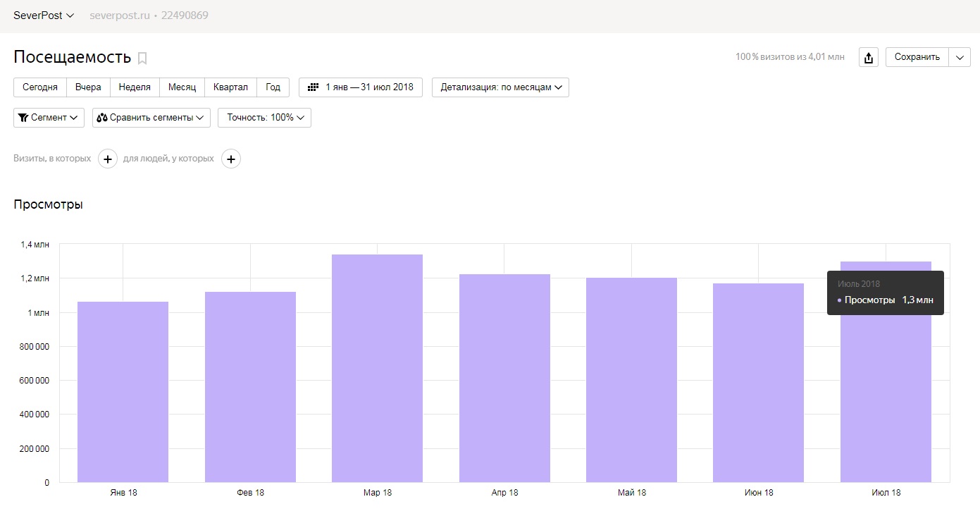Switch to the Месяц period

pyautogui.click(x=182, y=87)
